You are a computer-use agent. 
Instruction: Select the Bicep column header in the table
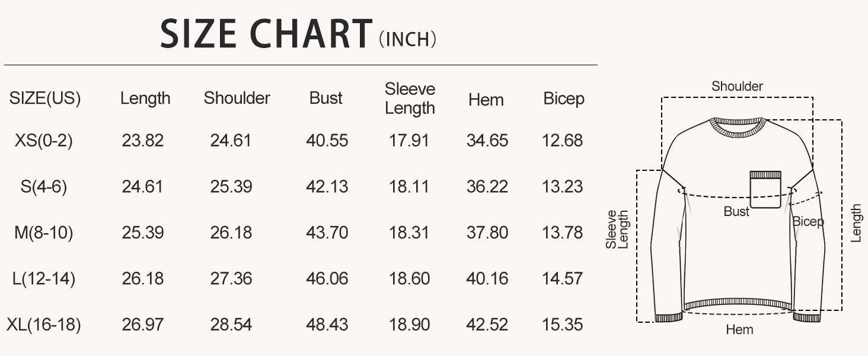[x=563, y=99]
